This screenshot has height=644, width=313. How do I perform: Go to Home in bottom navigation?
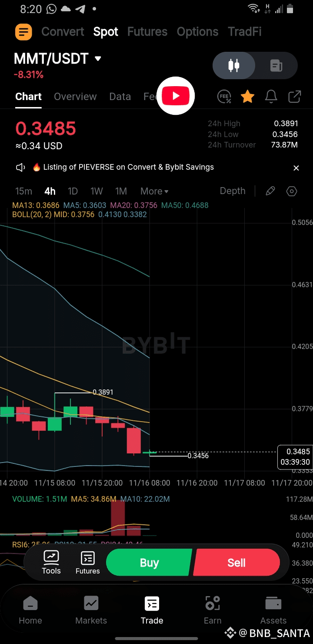pos(30,610)
